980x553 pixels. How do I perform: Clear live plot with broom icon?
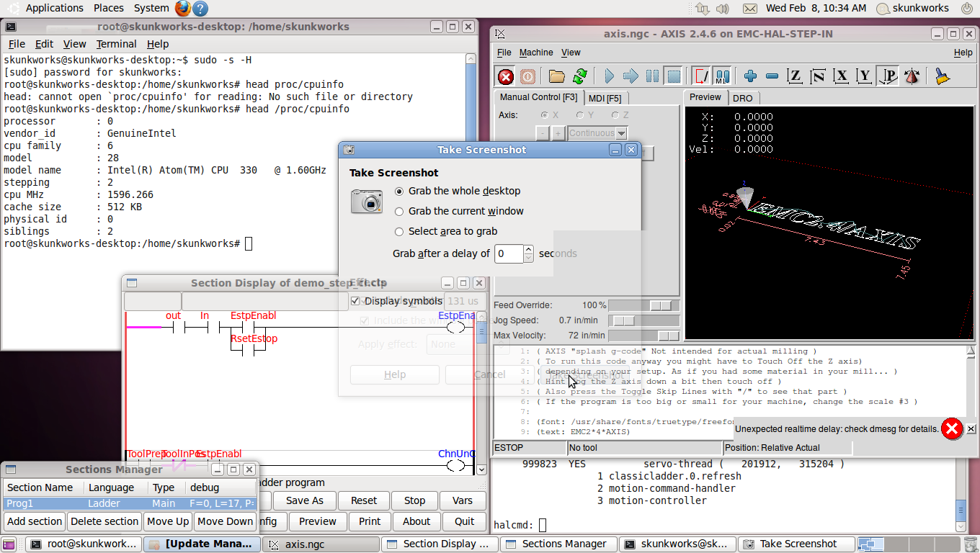[941, 76]
